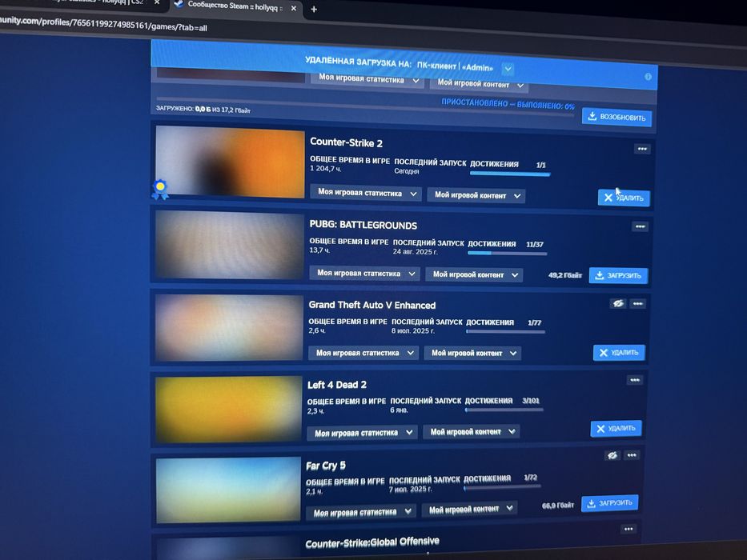This screenshot has width=747, height=560.
Task: Expand Моя игровая статистика for Left 4 Dead 2
Action: 362,432
